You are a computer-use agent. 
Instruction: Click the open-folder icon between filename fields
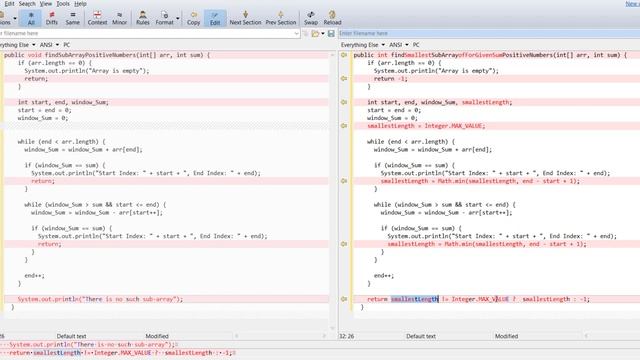click(315, 33)
